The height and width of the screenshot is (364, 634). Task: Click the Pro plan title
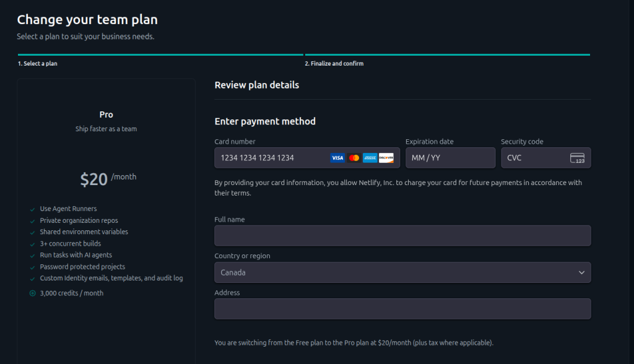click(x=106, y=115)
